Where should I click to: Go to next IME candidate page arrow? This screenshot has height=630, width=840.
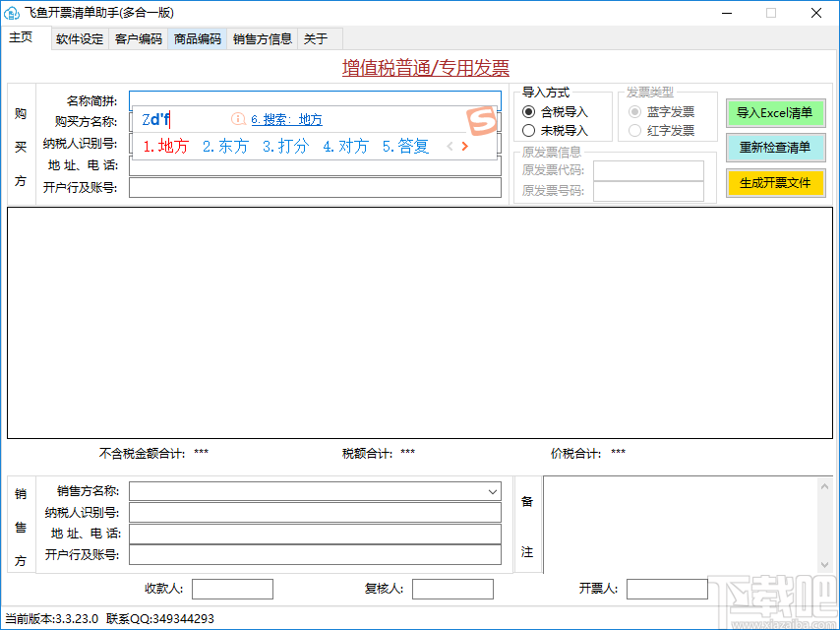(465, 146)
